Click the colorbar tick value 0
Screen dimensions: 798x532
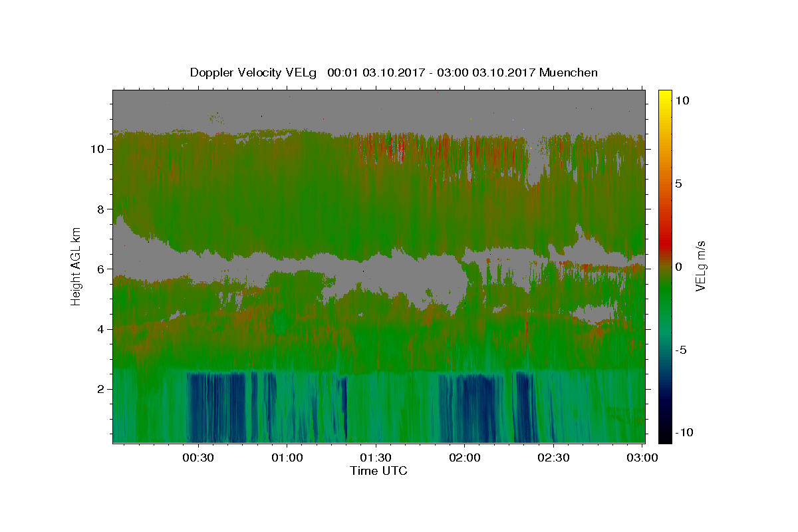678,267
